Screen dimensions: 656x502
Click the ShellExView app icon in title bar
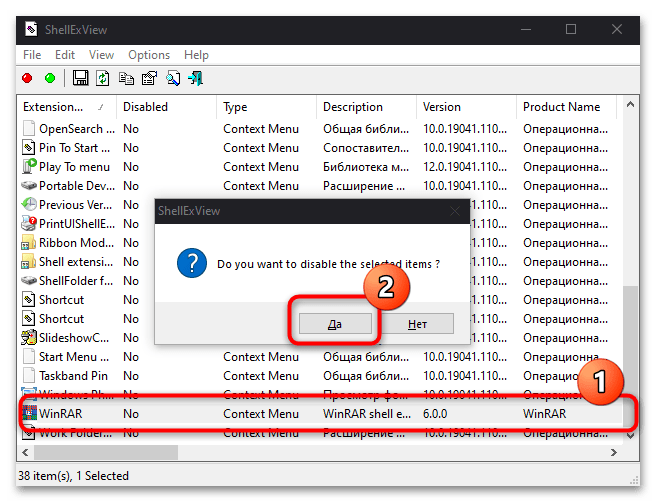31,30
